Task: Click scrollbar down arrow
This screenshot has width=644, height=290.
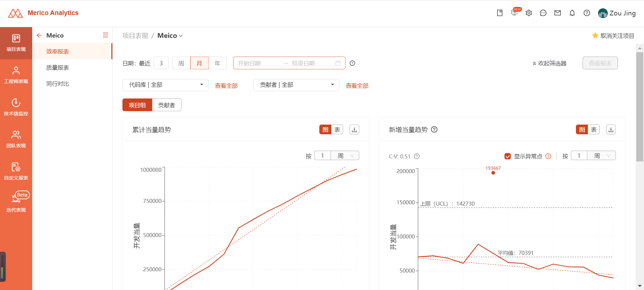Action: [x=640, y=286]
